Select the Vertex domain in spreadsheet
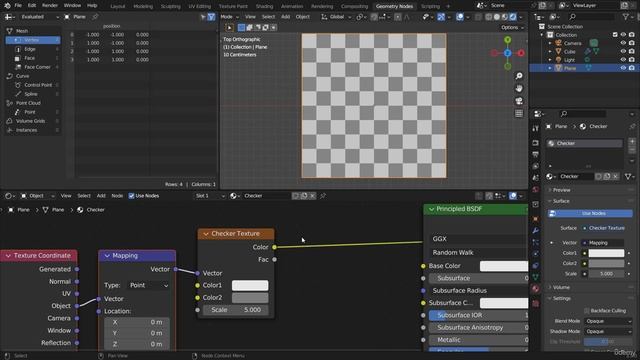Screen dimensions: 640x360 tap(33, 40)
